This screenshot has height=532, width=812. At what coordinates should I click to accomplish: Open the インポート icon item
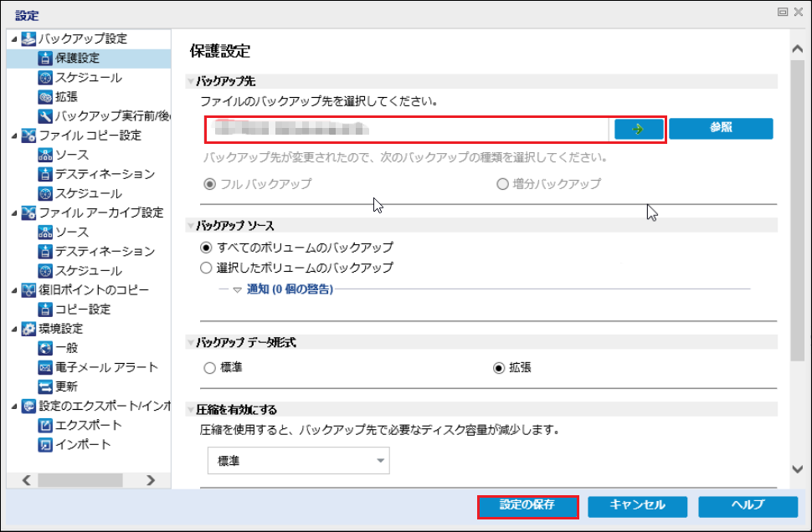pos(45,444)
